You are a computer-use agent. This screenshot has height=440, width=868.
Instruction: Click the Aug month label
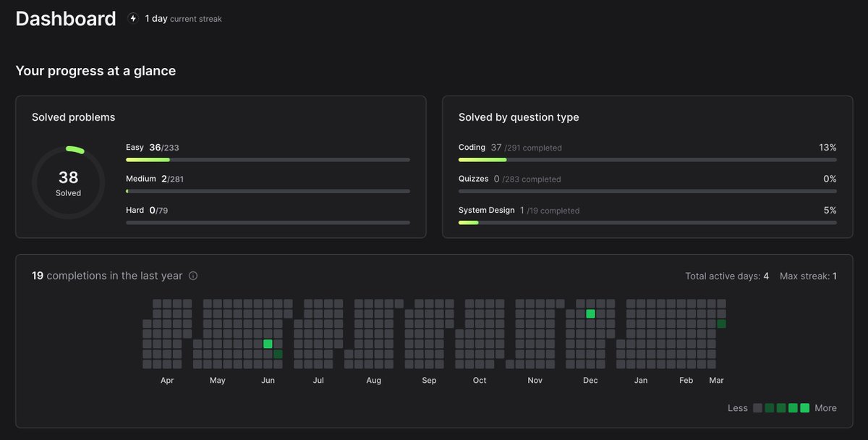tap(373, 381)
